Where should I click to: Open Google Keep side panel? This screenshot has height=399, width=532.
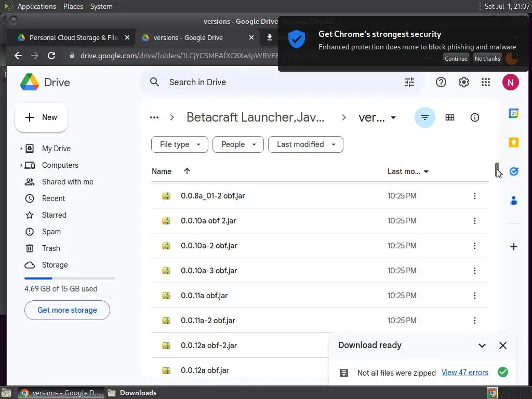(513, 142)
